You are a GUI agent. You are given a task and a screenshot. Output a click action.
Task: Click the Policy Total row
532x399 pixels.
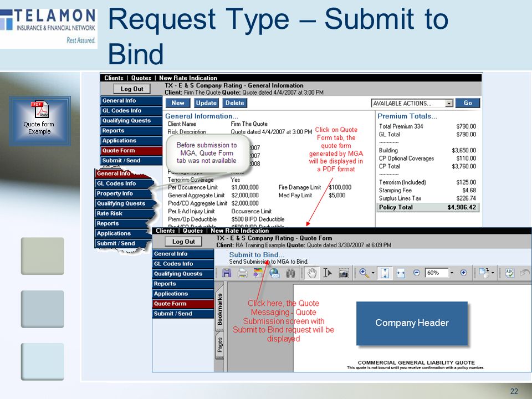pyautogui.click(x=427, y=207)
